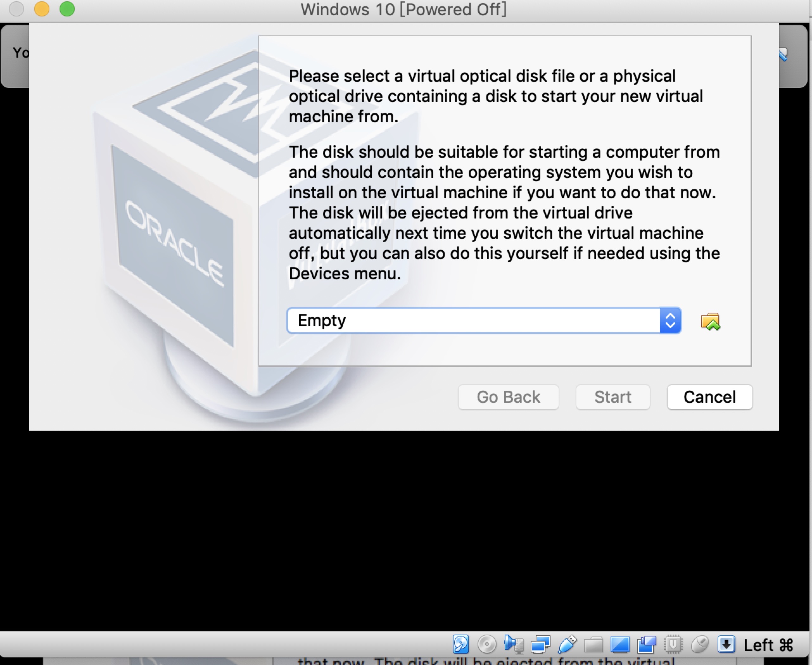
Task: Click the dropdown stepper arrows beside Empty
Action: pyautogui.click(x=670, y=320)
